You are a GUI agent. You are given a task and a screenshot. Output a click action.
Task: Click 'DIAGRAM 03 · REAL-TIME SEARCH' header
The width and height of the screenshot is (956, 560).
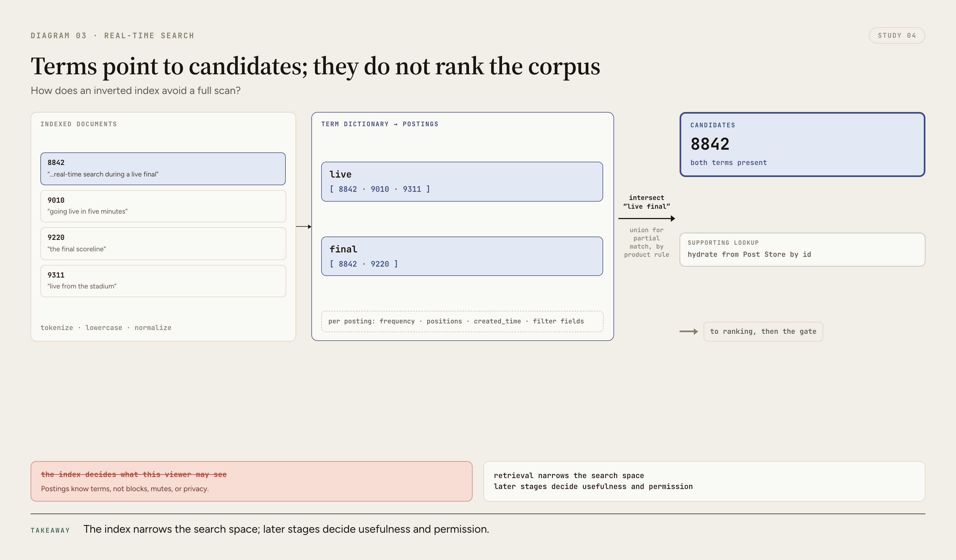tap(112, 36)
